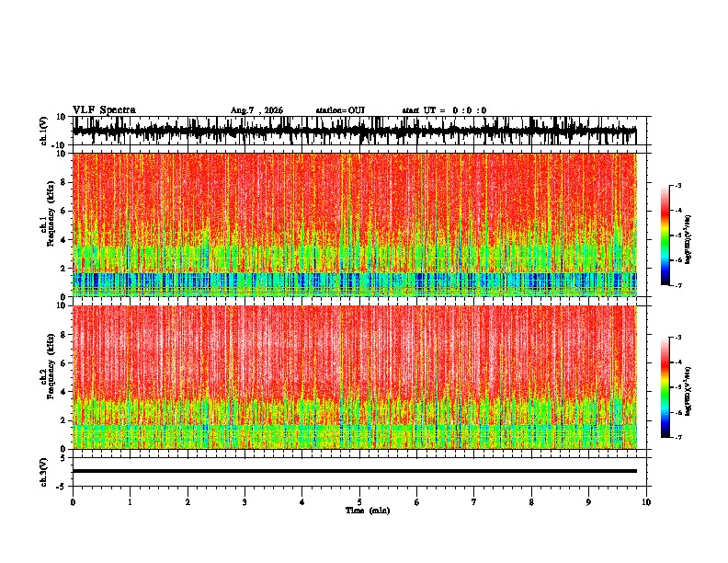
Task: Click the ch.2 spectrogram color scale bar
Action: (665, 387)
